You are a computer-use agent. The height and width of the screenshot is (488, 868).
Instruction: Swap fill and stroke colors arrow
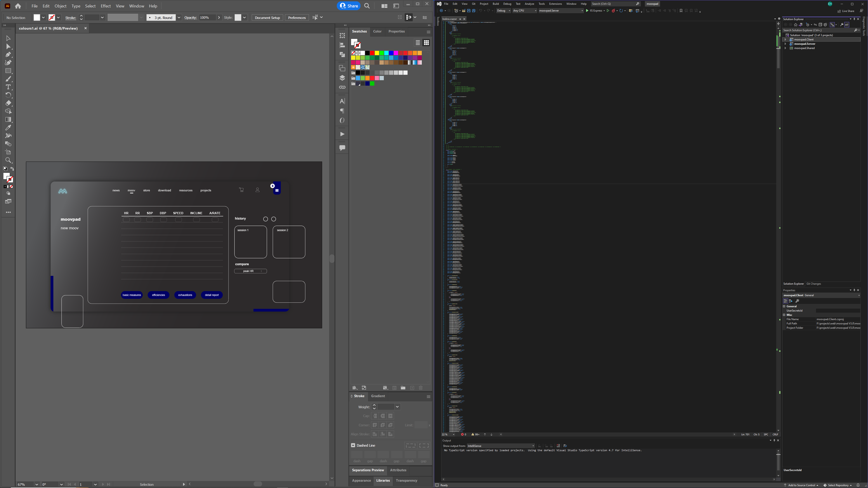coord(12,169)
